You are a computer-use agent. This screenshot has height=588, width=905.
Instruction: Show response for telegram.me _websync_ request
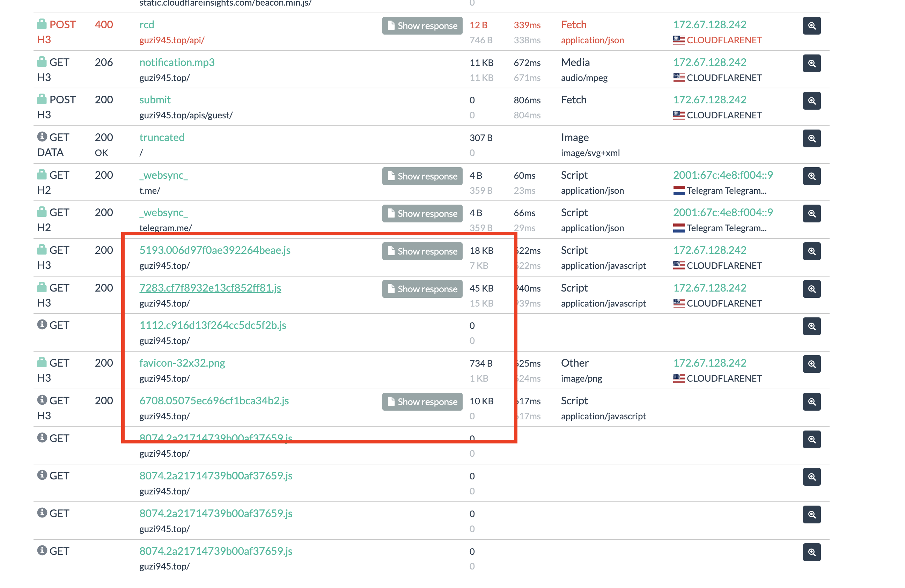click(422, 213)
